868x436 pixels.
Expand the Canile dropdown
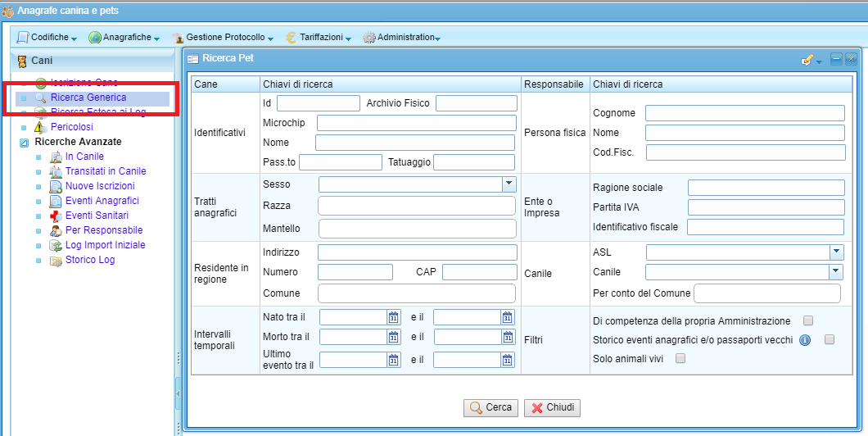click(x=836, y=272)
